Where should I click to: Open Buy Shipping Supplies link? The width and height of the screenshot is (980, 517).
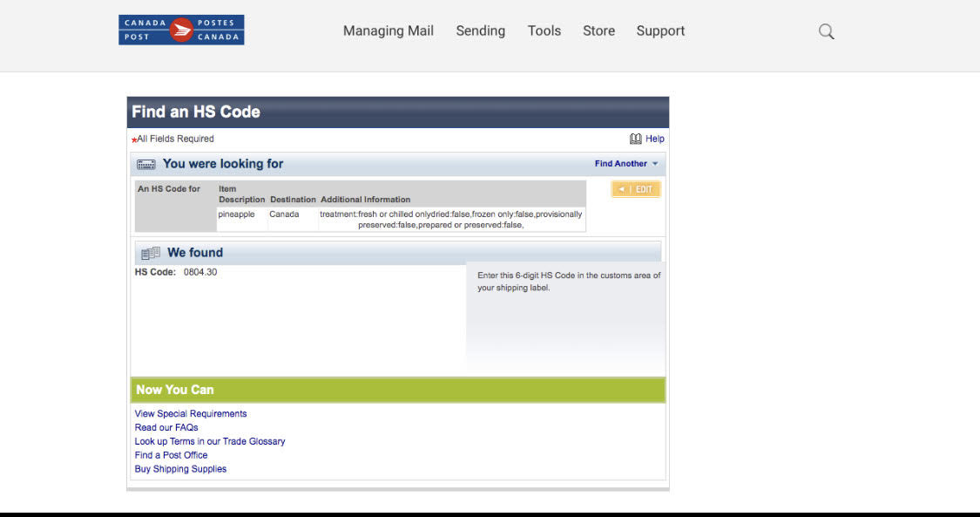180,469
